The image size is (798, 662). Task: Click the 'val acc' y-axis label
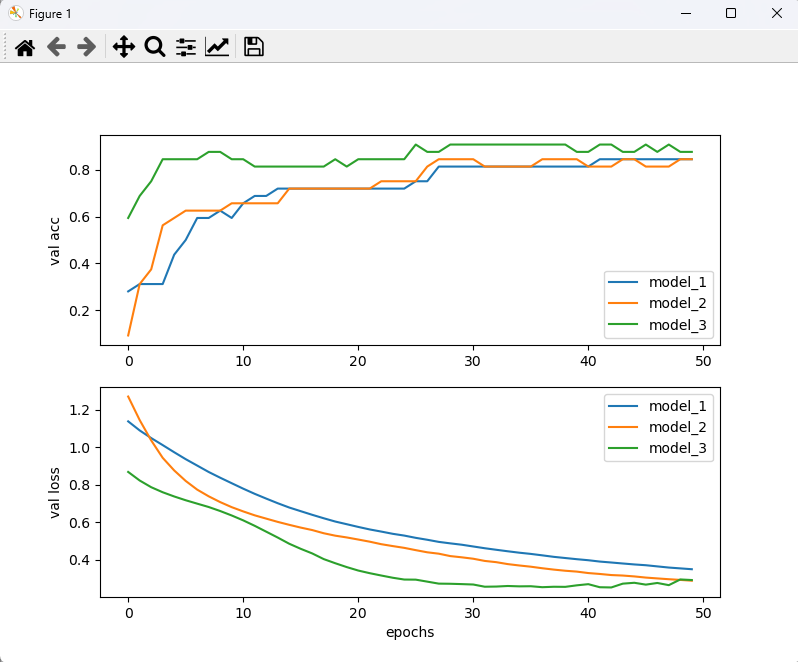click(x=54, y=241)
